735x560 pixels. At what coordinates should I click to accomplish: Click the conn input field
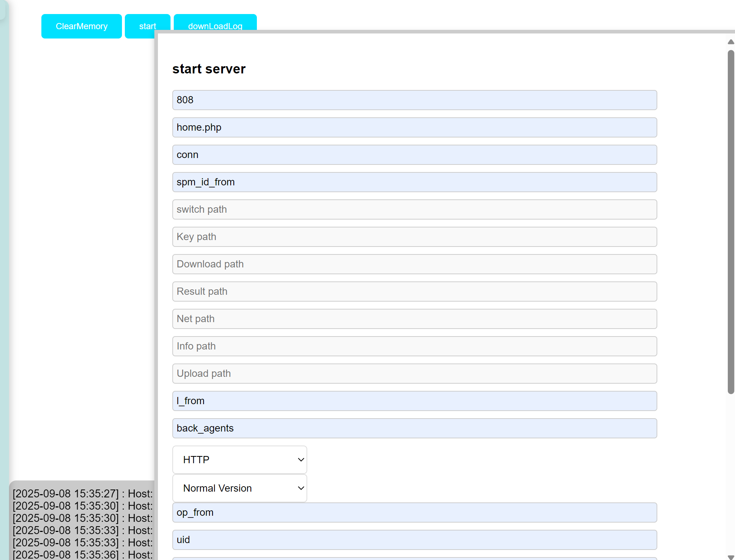point(414,155)
